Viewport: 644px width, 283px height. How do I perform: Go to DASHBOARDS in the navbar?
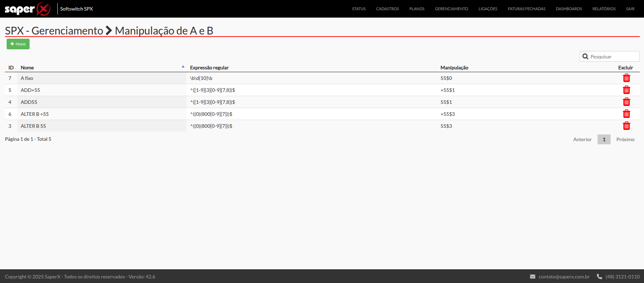568,9
